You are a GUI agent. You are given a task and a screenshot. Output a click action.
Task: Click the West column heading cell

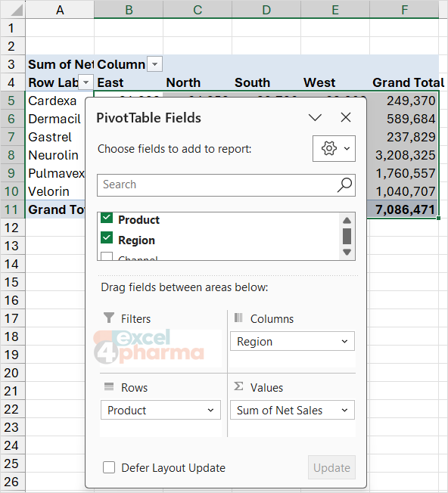[335, 82]
